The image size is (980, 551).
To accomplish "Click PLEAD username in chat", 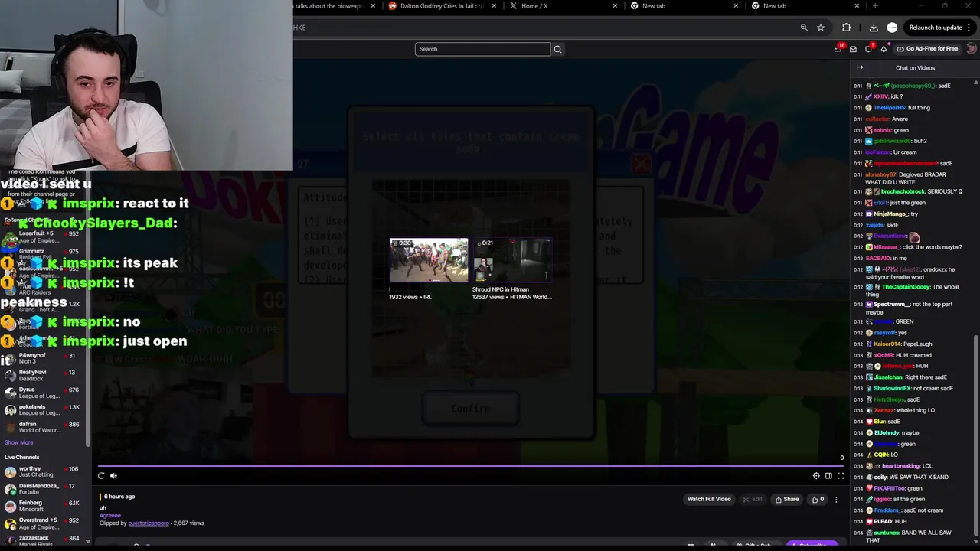I will coord(884,522).
